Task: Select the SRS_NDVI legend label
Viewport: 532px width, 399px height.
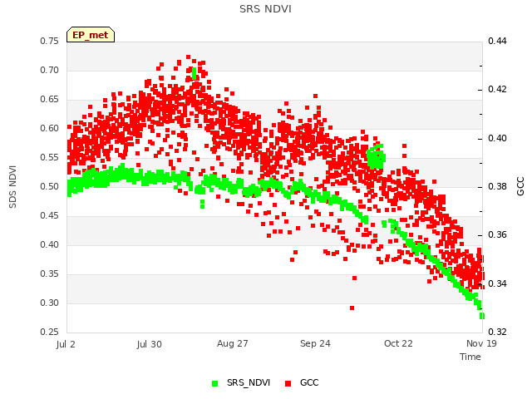Action: 249,382
